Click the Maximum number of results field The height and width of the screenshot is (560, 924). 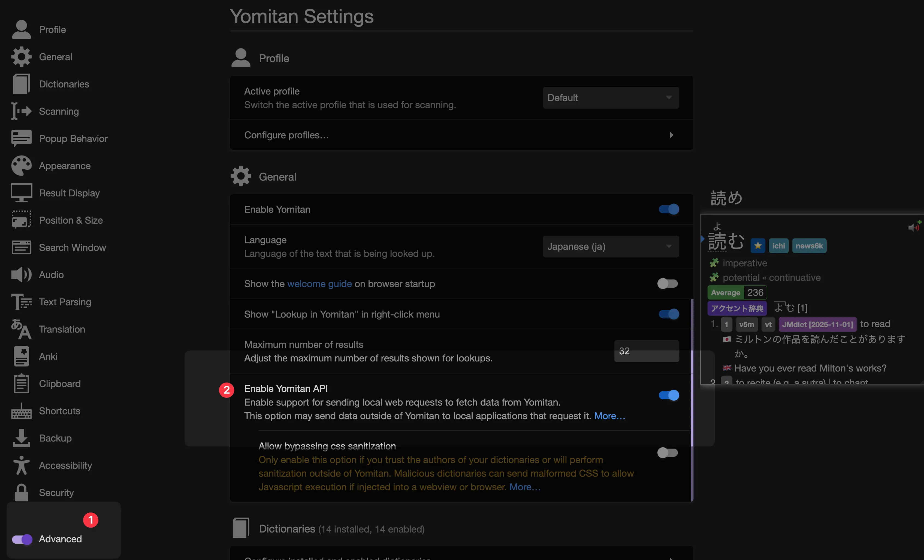tap(647, 351)
